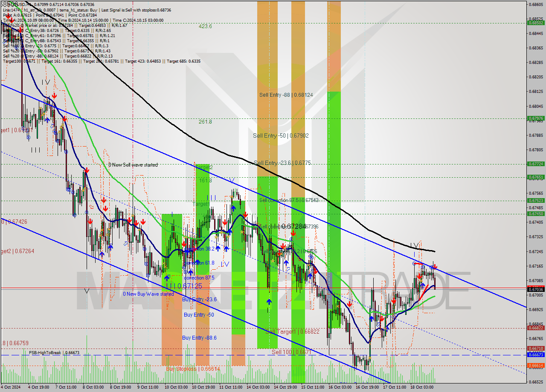Click 'Buy Stoploss | 0.66614' label
Screen dimensions: 546x392
(193, 369)
